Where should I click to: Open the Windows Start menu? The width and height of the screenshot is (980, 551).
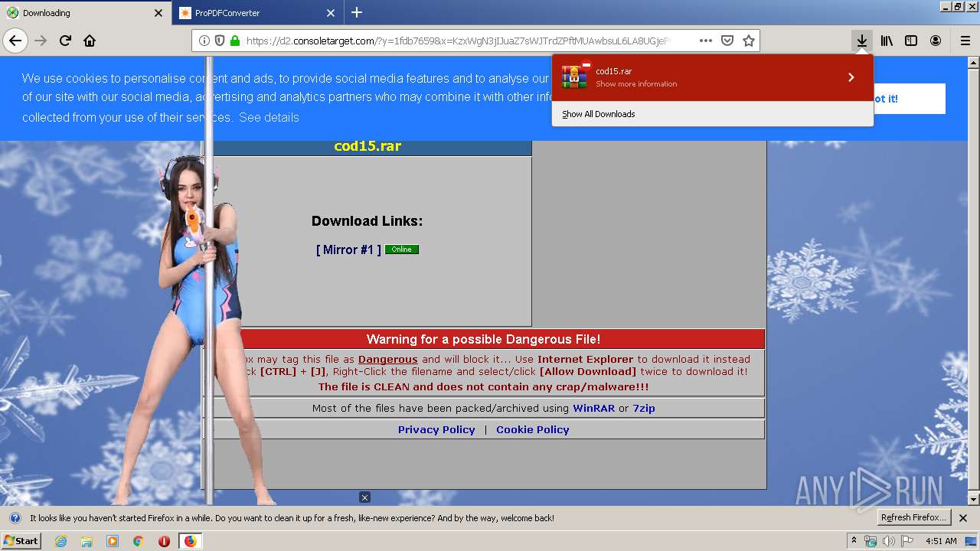coord(21,540)
